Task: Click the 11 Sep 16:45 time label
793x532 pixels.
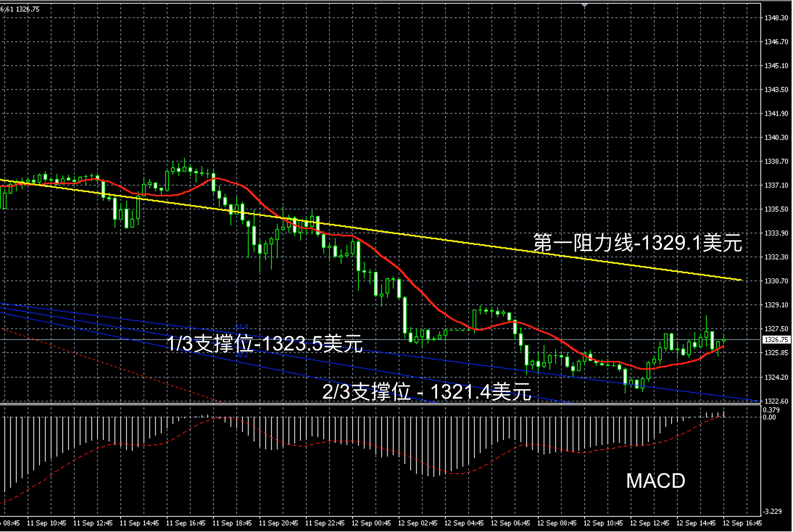Action: 186,523
